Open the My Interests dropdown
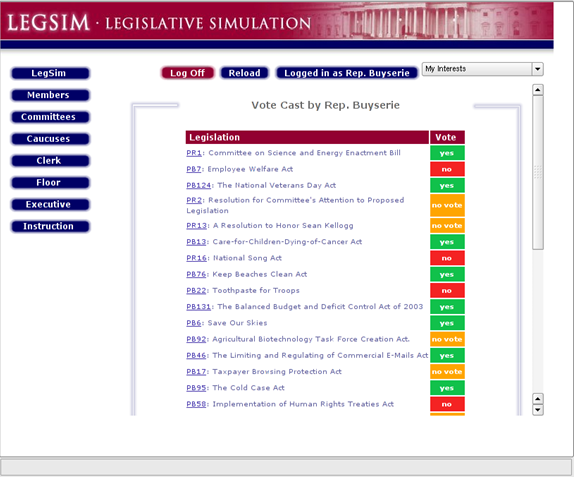Image resolution: width=575 pixels, height=477 pixels. 483,69
